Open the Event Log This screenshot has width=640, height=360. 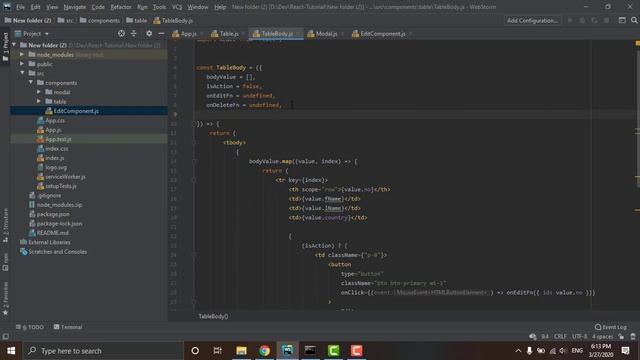coord(611,327)
